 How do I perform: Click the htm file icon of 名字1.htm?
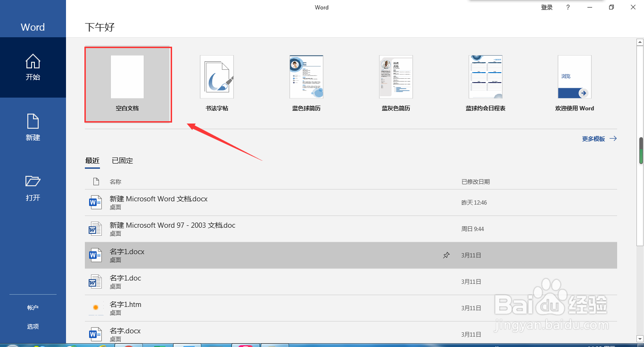click(96, 308)
